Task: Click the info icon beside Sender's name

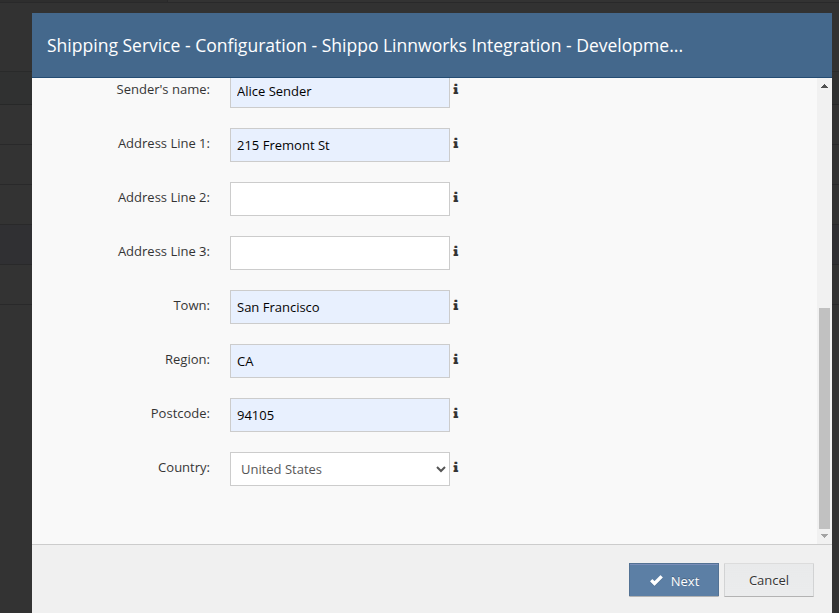Action: [455, 89]
